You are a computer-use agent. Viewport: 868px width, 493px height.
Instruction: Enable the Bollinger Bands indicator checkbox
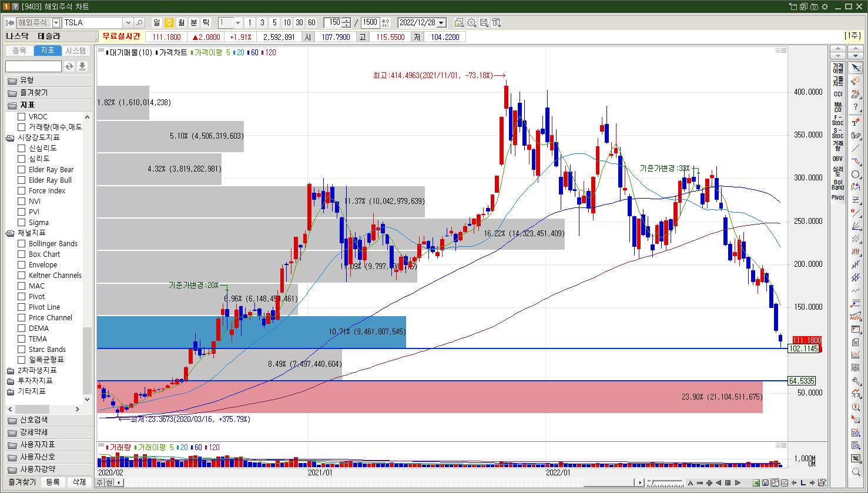pyautogui.click(x=21, y=244)
